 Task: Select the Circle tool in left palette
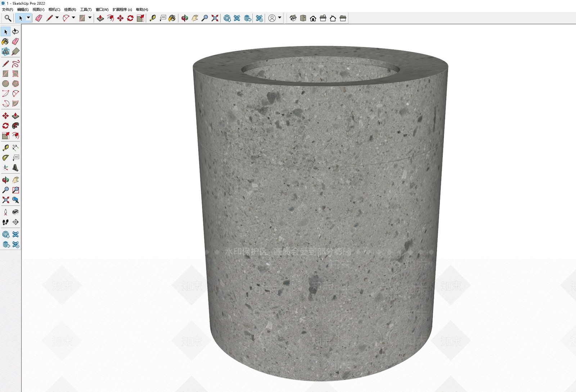5,84
